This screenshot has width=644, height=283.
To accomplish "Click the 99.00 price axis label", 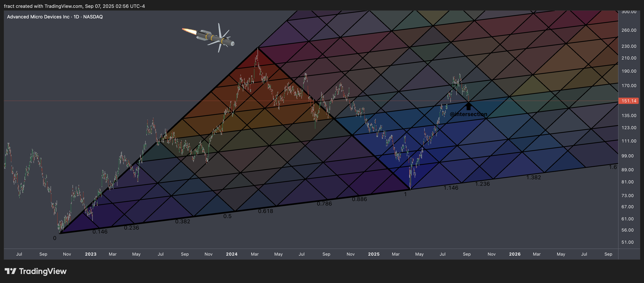I will (628, 156).
